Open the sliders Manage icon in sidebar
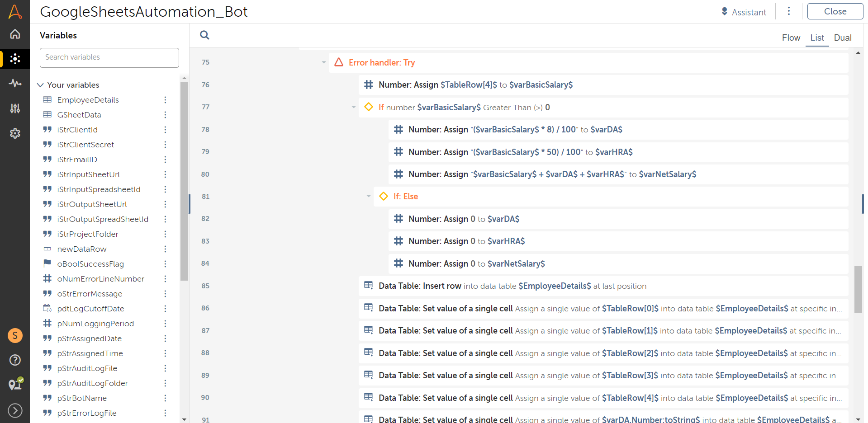The height and width of the screenshot is (423, 868). [15, 108]
